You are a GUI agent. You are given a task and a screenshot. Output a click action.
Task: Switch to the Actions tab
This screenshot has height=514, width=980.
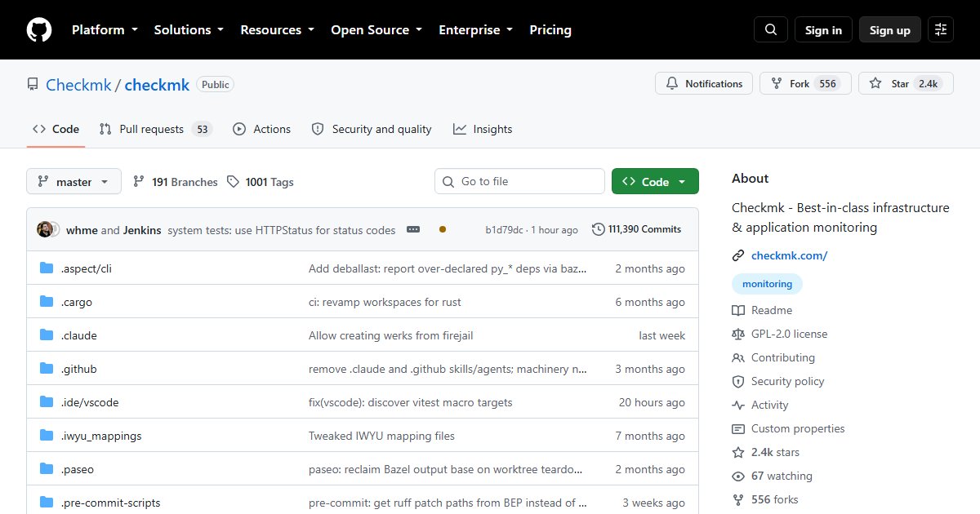point(261,129)
